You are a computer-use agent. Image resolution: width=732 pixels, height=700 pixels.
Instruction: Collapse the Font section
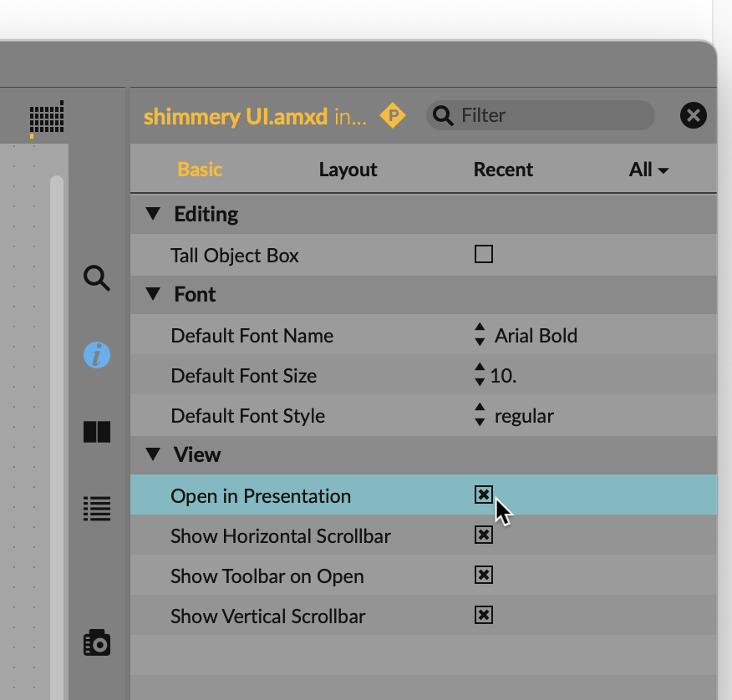[x=152, y=294]
